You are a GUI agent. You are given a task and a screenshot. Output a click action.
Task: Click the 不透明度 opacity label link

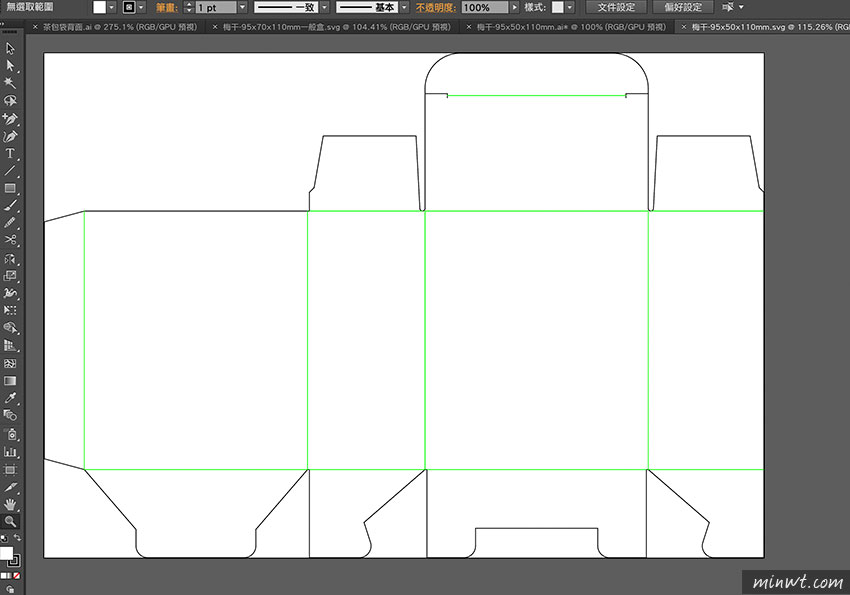click(436, 8)
